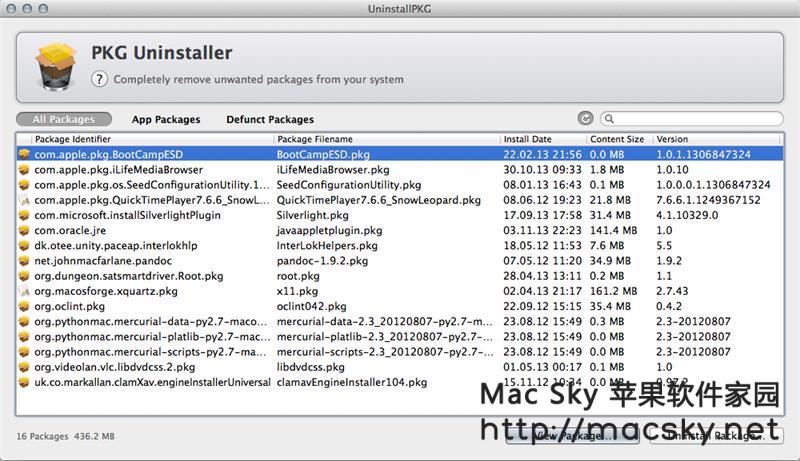Click package icon for dk.otee.unity.paceap.interlokhlp
This screenshot has height=461, width=800.
pyautogui.click(x=24, y=245)
